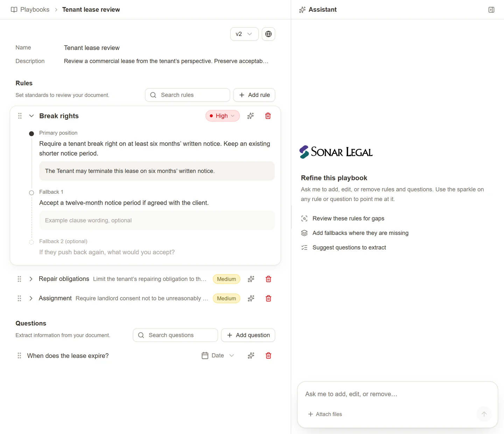Click the Add question button
Screen dimensions: 504x434
click(248, 335)
